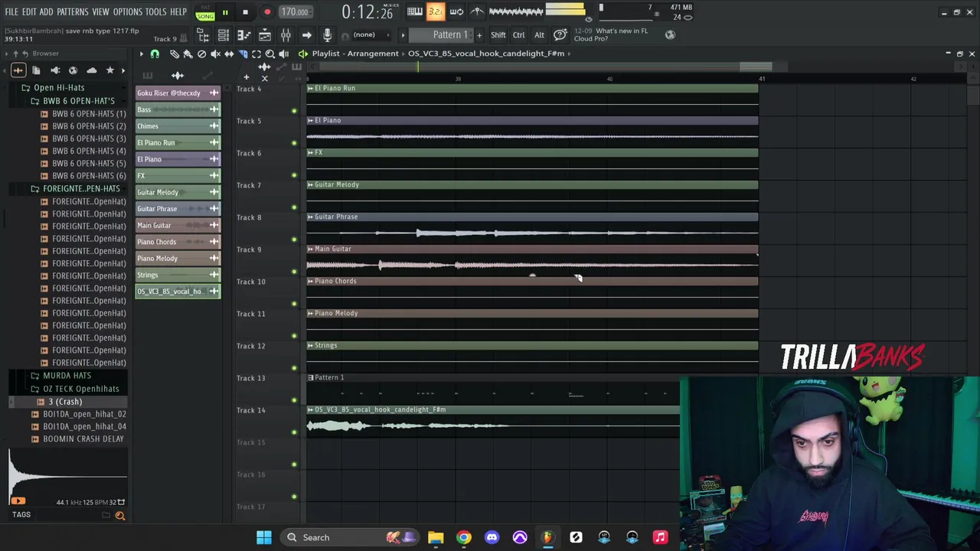
Task: Enable the playlist snap magnet
Action: click(155, 54)
